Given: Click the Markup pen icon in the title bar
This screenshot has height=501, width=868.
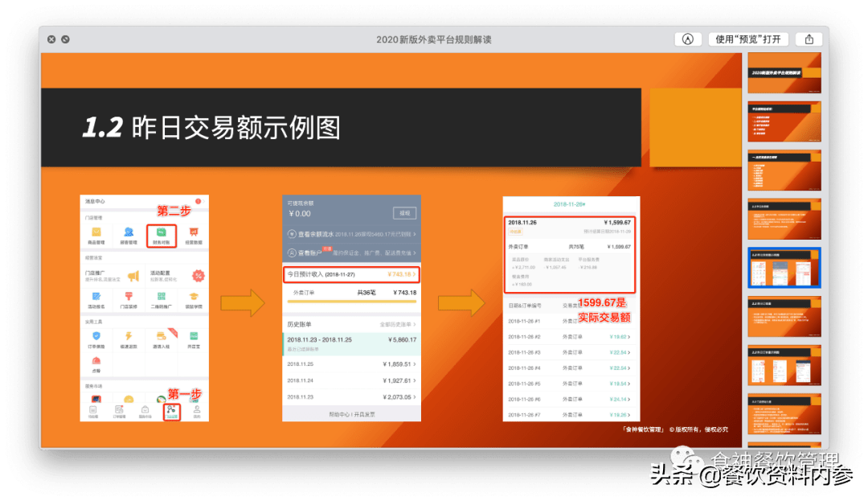Looking at the screenshot, I should [x=687, y=39].
